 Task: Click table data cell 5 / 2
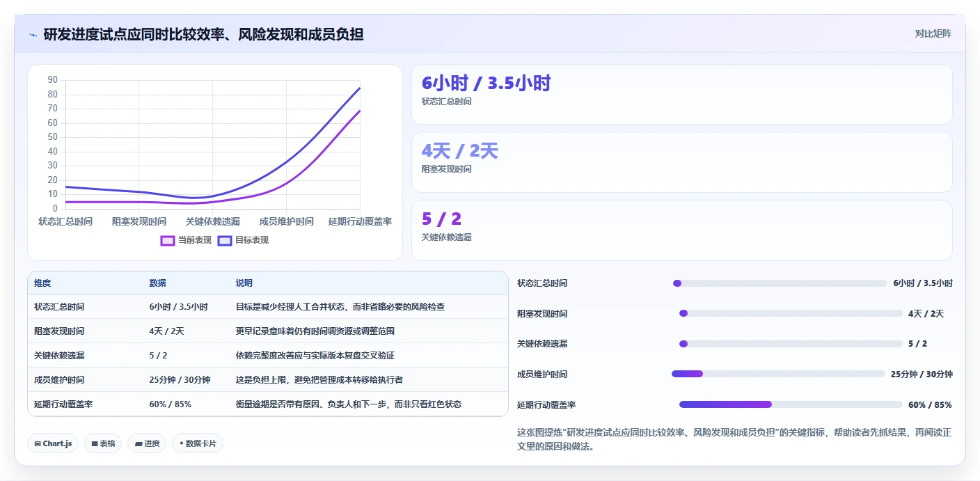158,356
